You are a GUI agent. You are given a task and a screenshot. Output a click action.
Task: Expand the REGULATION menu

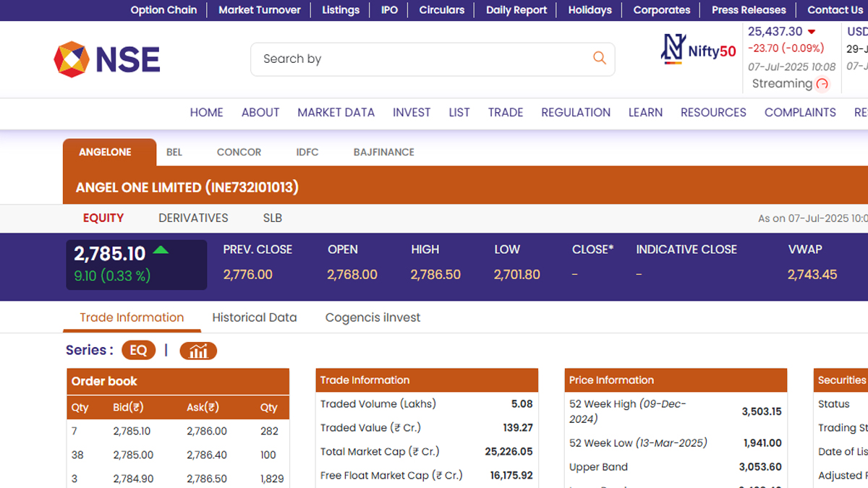tap(576, 112)
